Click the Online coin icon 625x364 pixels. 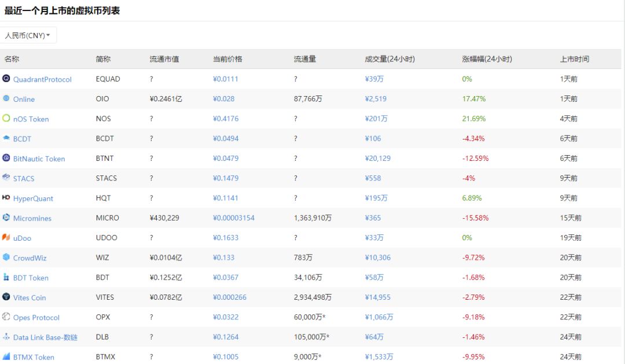6,98
